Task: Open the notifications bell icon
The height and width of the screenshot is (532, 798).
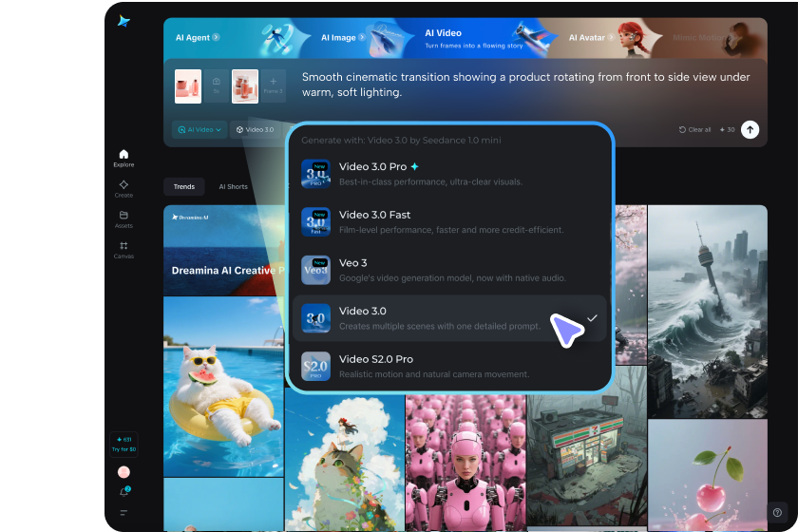Action: point(124,492)
